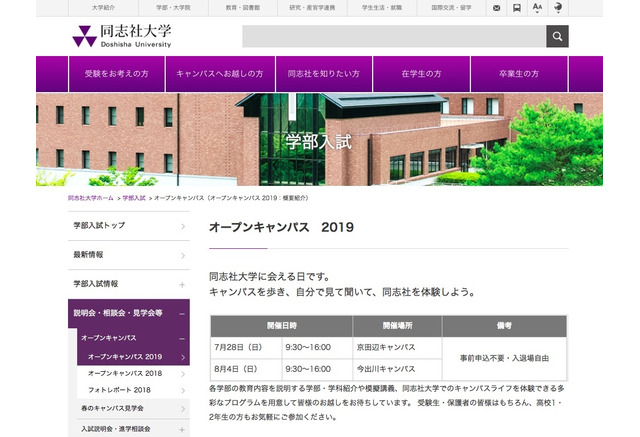The width and height of the screenshot is (640, 437).
Task: Click the arrow beside フォトレポート 2018
Action: pos(183,390)
